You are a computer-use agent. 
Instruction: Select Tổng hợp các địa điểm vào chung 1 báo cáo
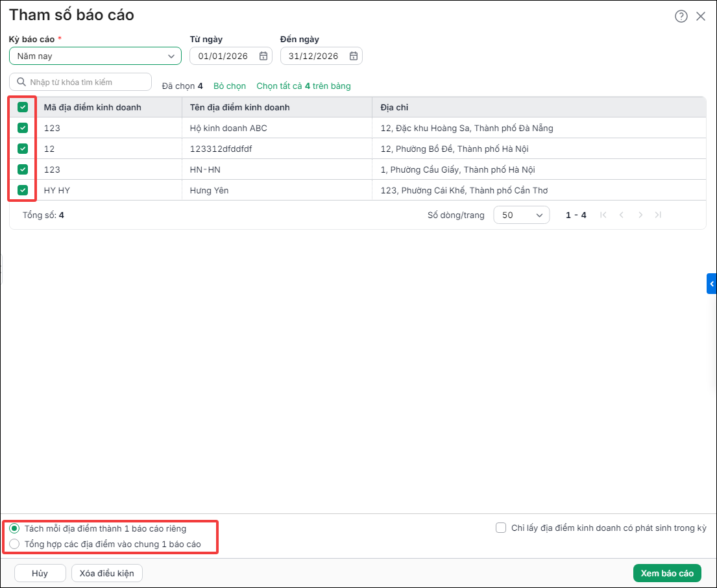[x=15, y=544]
